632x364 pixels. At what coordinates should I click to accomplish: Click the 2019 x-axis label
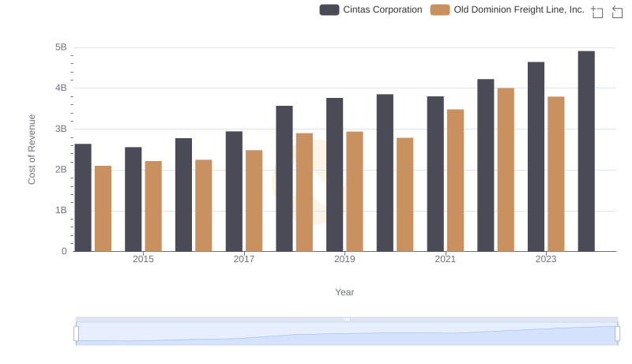[344, 259]
